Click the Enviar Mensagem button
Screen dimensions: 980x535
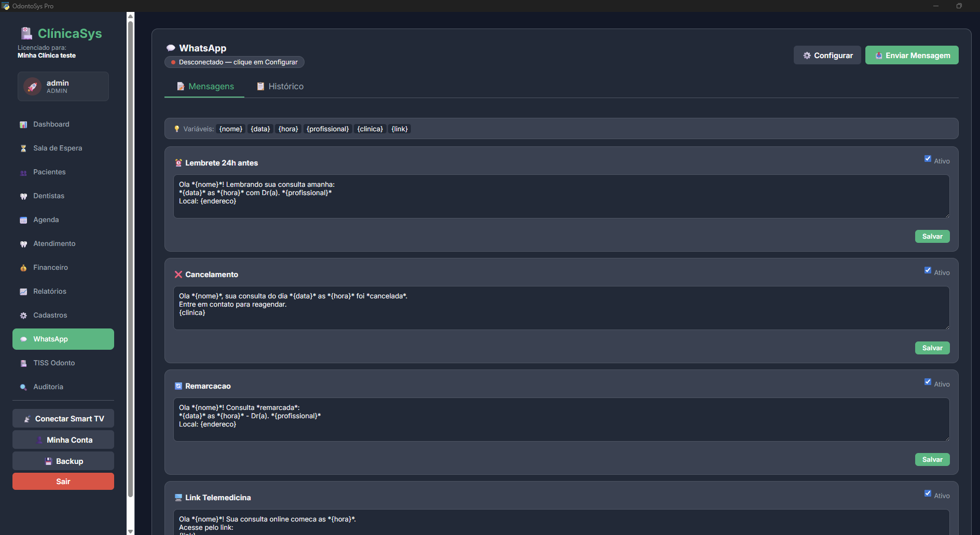point(912,56)
